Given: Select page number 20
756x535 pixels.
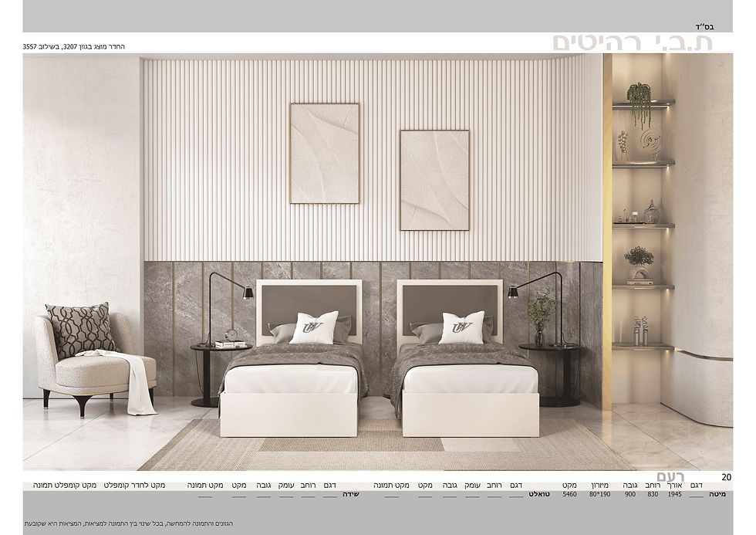Looking at the screenshot, I should [x=726, y=477].
